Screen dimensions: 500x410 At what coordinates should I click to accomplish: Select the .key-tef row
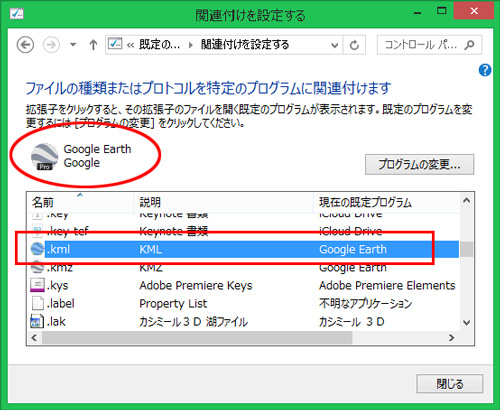(243, 231)
